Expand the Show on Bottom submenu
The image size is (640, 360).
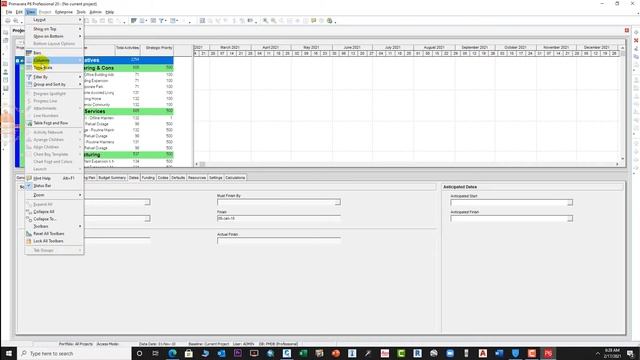click(x=54, y=36)
